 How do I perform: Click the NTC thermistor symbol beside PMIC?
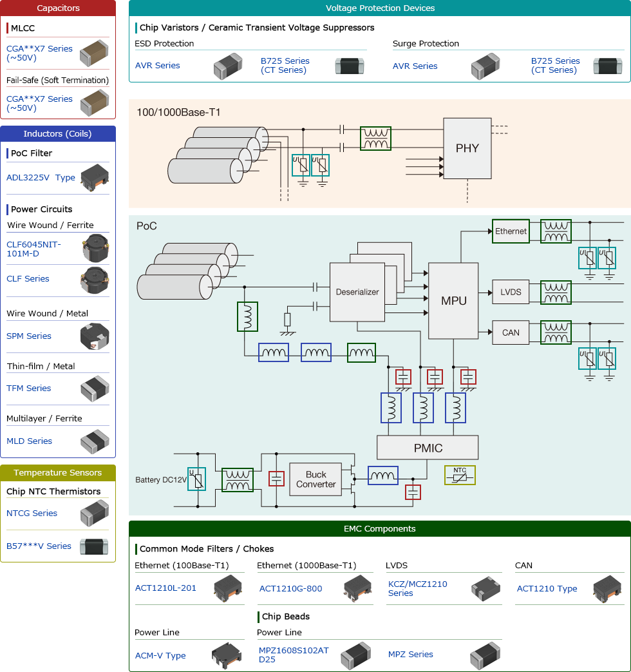point(460,475)
